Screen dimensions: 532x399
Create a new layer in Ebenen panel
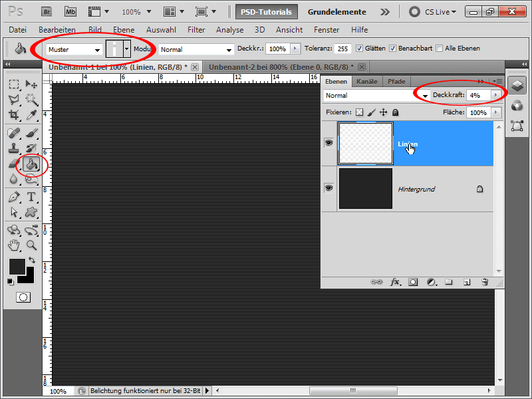tap(467, 282)
